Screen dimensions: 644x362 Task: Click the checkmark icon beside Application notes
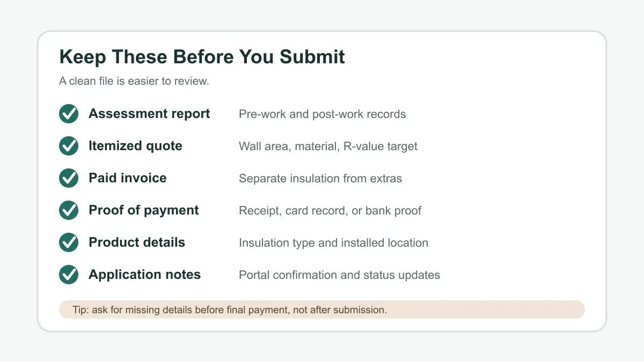click(x=69, y=275)
